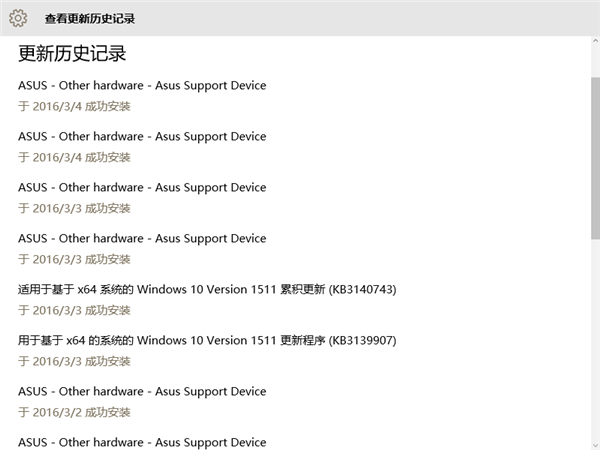Click the install status under the topmost entry
Screen dimensions: 600x450
75,106
